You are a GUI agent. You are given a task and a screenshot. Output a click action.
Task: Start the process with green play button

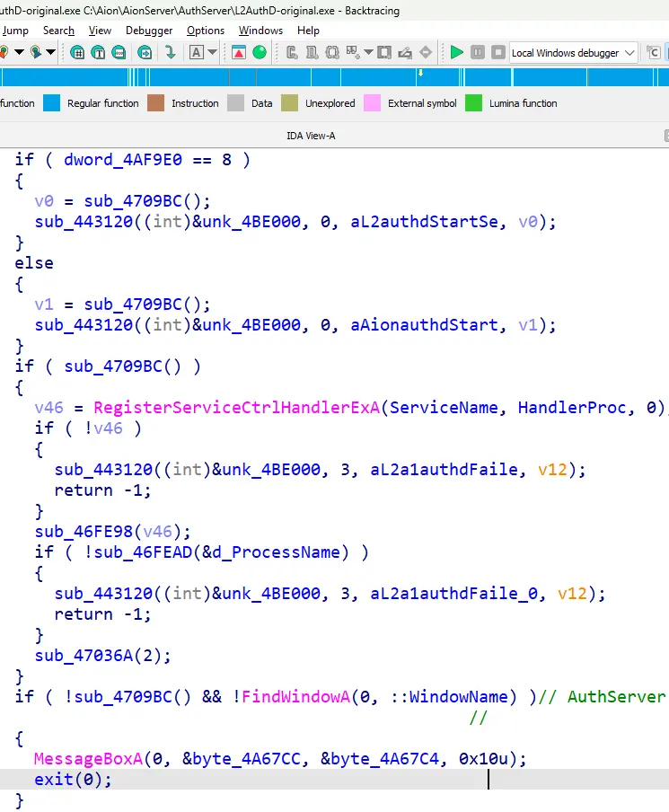point(457,52)
